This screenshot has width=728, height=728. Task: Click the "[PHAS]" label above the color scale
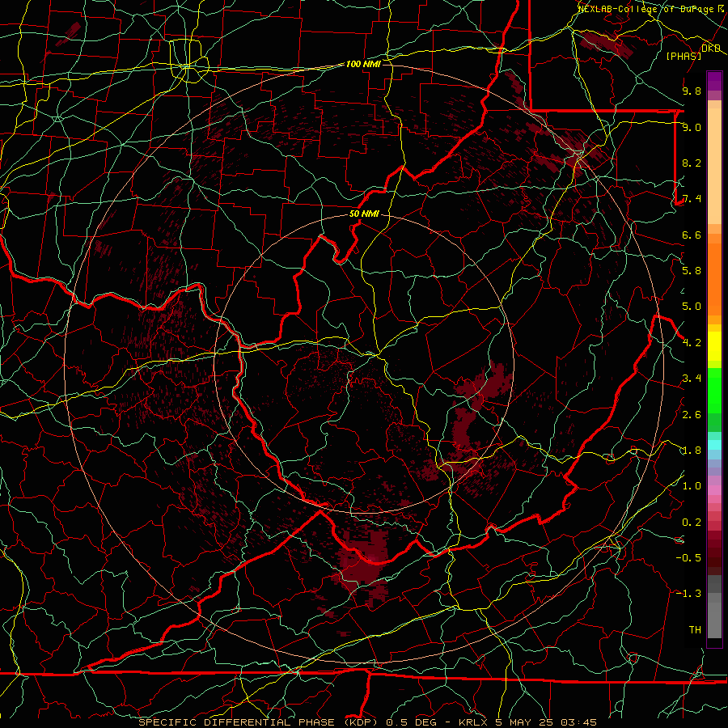[x=684, y=56]
